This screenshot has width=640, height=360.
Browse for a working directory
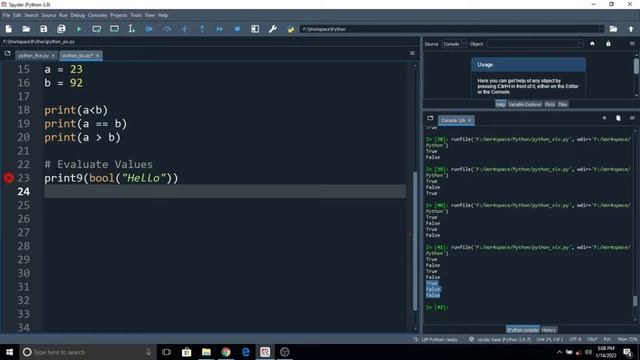[x=613, y=29]
